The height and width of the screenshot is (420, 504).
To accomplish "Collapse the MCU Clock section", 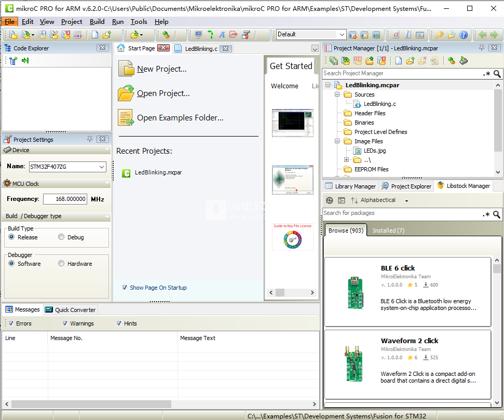I will tap(107, 183).
